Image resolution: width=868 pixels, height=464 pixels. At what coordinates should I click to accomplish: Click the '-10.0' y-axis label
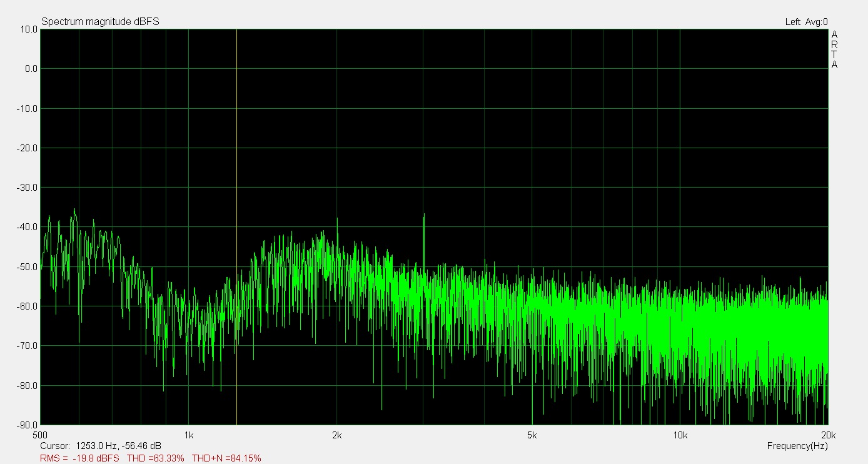pyautogui.click(x=26, y=109)
